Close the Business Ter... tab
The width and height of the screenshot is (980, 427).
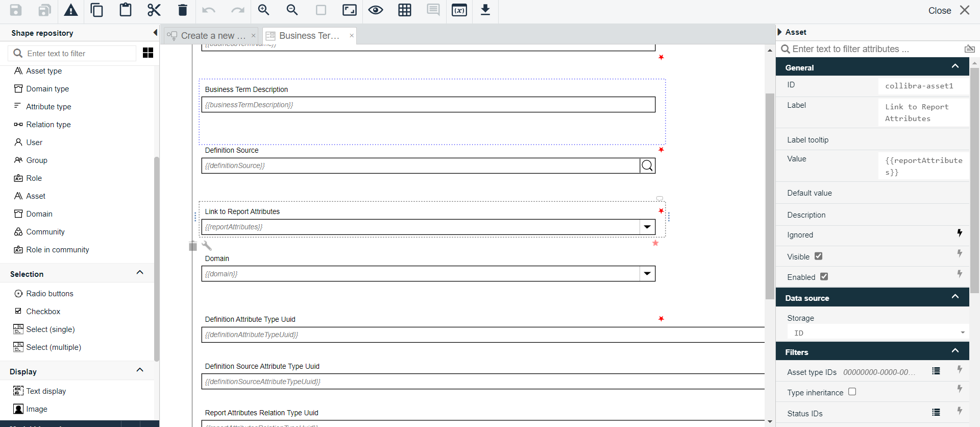tap(352, 35)
